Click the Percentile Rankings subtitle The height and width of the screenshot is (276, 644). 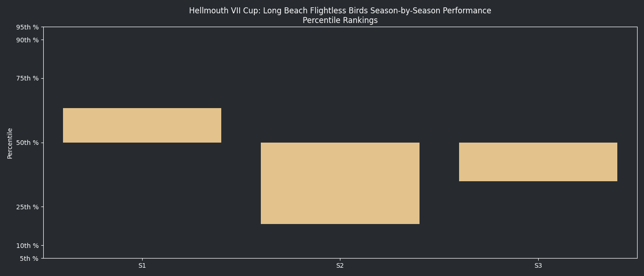(340, 21)
